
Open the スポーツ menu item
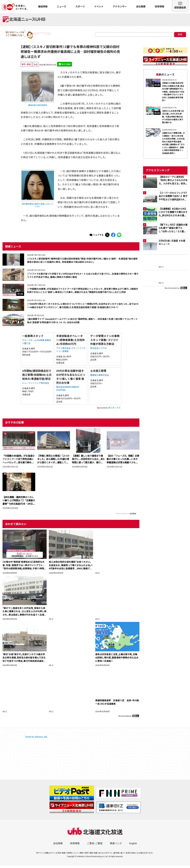pyautogui.click(x=80, y=6)
